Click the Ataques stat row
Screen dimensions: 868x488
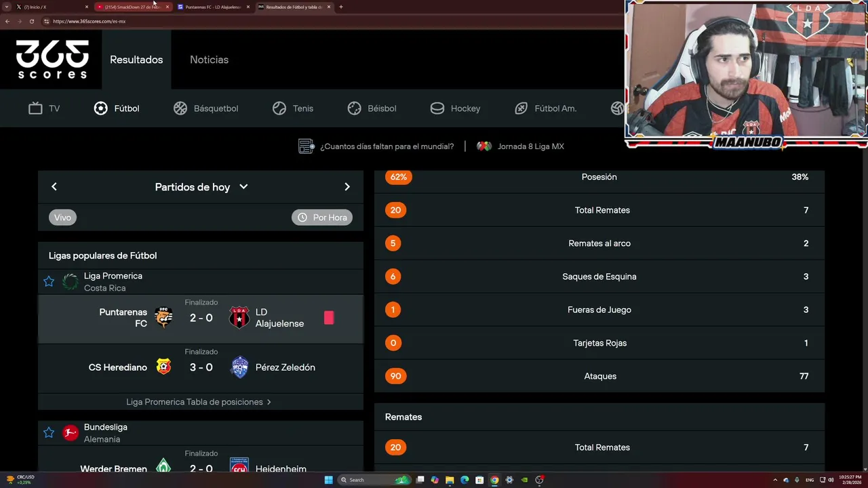[599, 376]
